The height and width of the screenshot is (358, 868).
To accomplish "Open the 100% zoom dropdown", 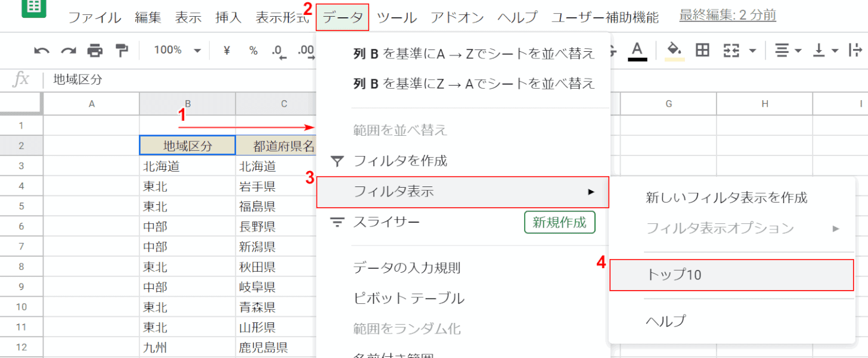I will pos(178,51).
